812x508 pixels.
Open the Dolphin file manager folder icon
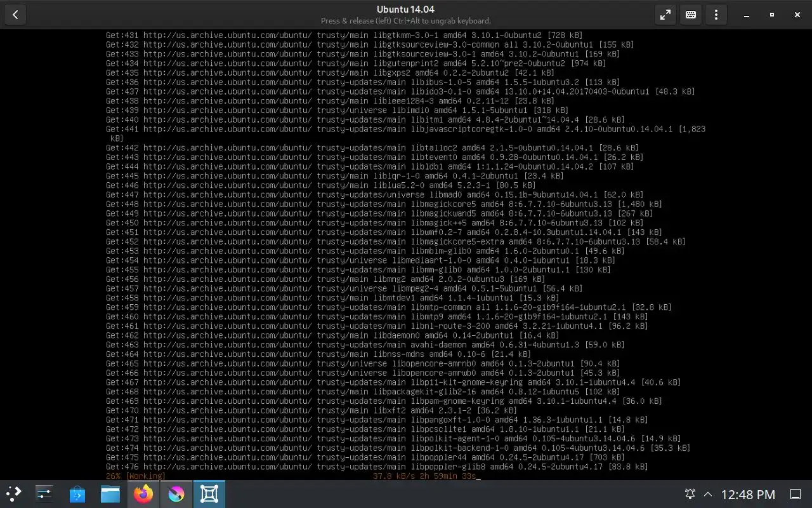110,493
